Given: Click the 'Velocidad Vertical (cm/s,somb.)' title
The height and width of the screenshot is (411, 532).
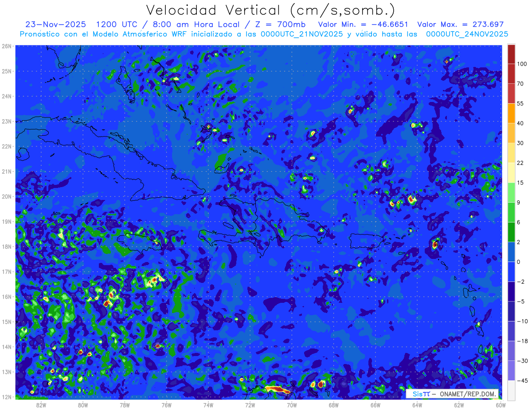Looking at the screenshot, I should 270,10.
